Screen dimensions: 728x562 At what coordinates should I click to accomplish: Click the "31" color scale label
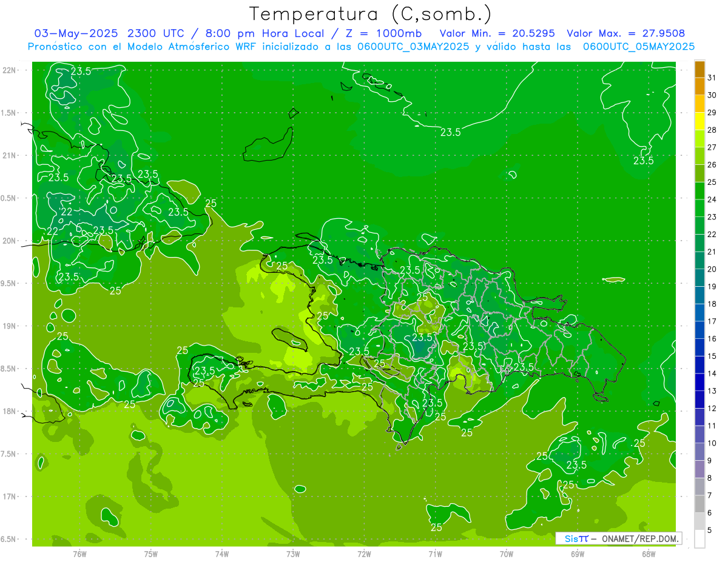coord(712,77)
